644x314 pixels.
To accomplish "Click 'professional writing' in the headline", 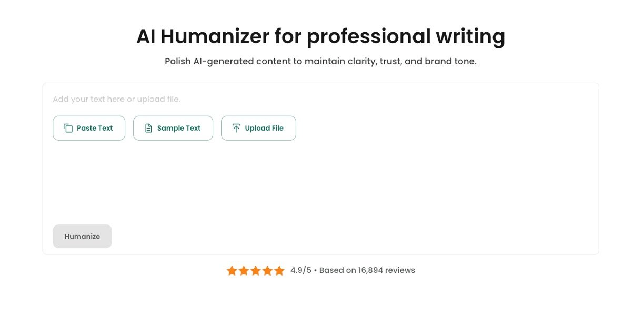I will coord(406,36).
